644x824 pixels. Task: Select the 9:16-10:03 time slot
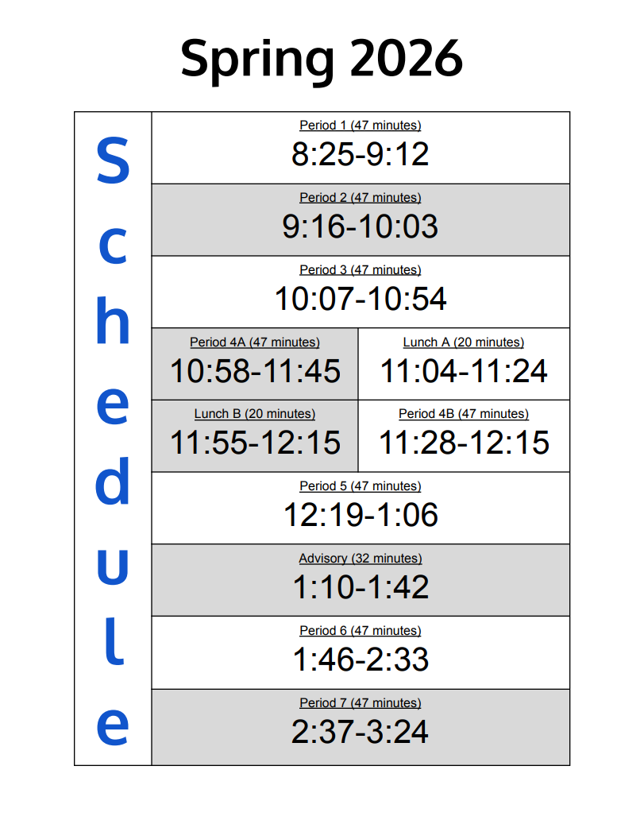(x=360, y=226)
